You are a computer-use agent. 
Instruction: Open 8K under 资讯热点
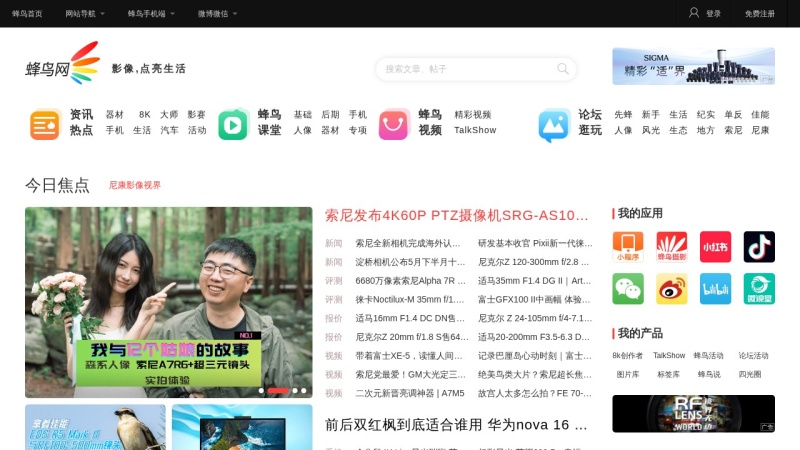[x=145, y=115]
